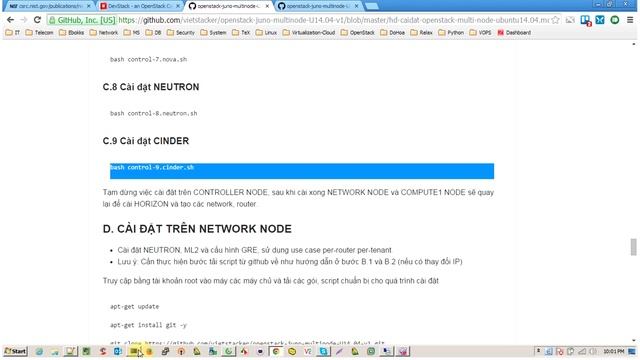Close the DevStack tab
Image resolution: width=640 pixels, height=360 pixels.
tap(178, 6)
